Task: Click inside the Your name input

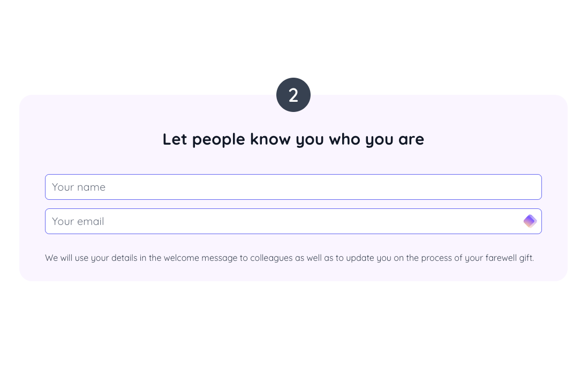Action: (x=214, y=187)
